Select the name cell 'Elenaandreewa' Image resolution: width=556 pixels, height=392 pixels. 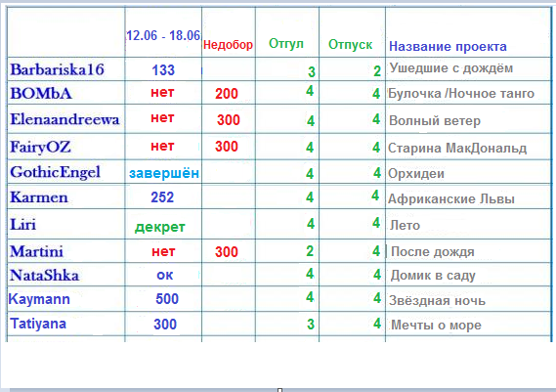click(x=64, y=119)
